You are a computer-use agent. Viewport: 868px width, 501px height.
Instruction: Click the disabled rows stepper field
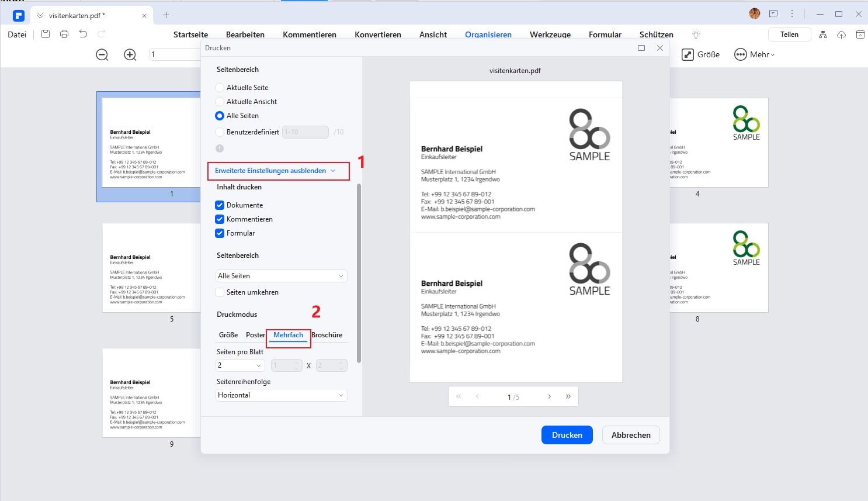pyautogui.click(x=332, y=365)
